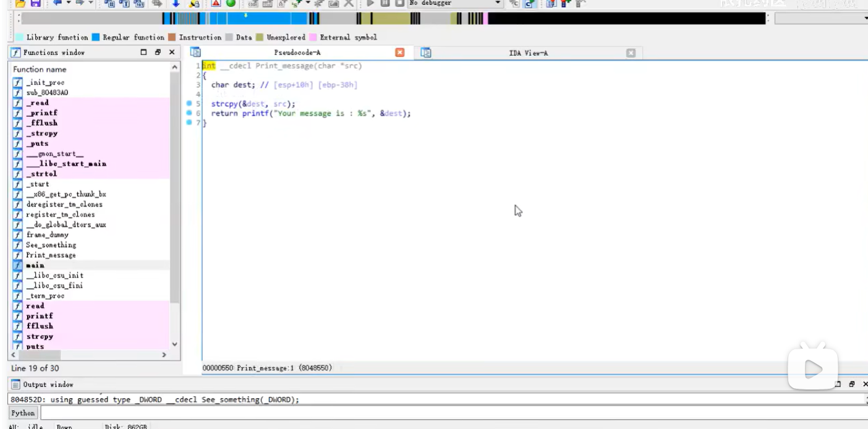868x429 pixels.
Task: Toggle breakpoint dot on the closing brace line
Action: 189,122
